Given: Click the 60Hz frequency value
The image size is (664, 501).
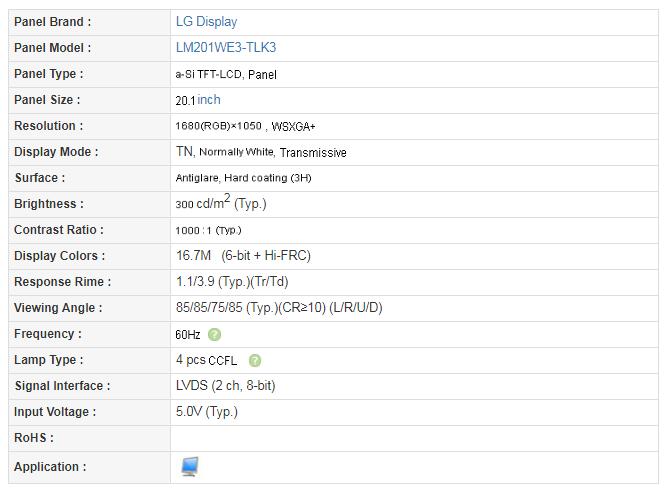Looking at the screenshot, I should tap(188, 335).
